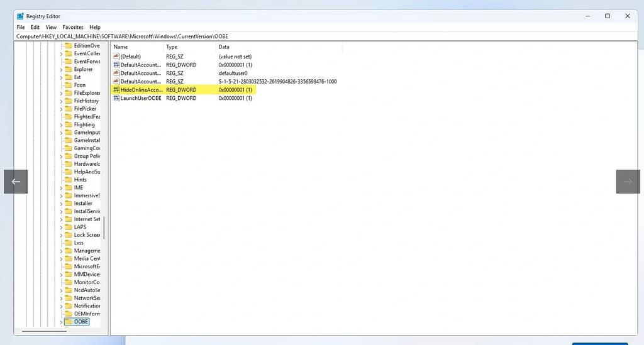
Task: Select the NetworkSer key label
Action: point(87,298)
